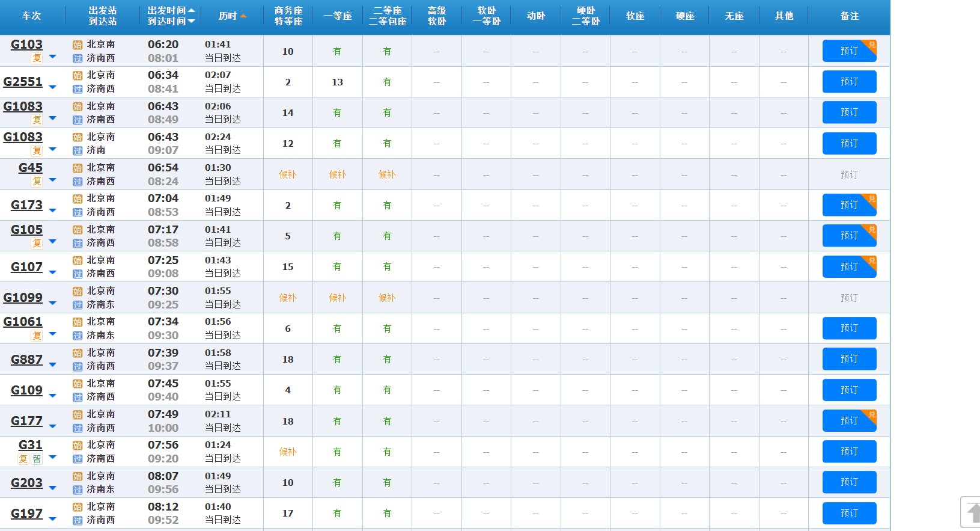Expand stop details arrow for G109
The image size is (980, 531).
pos(52,396)
